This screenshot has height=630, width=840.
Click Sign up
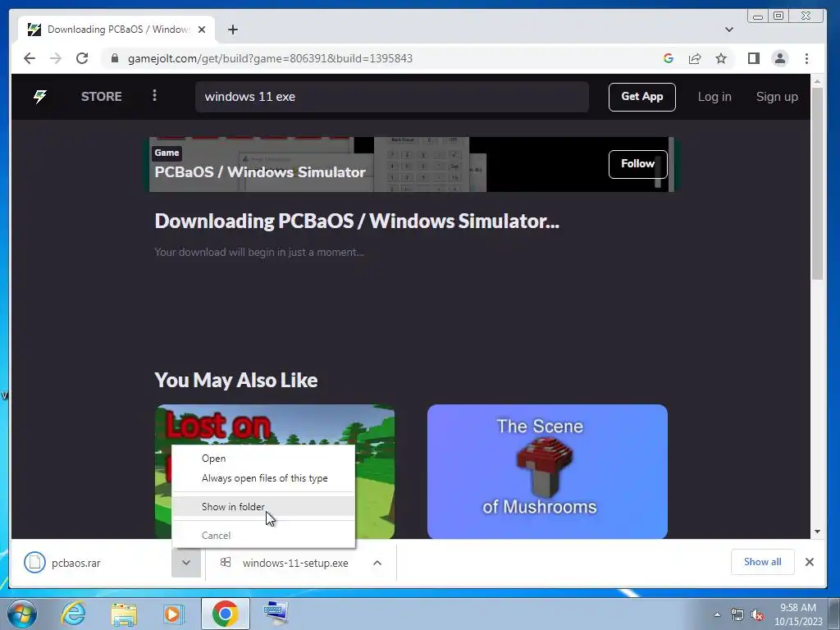777,97
